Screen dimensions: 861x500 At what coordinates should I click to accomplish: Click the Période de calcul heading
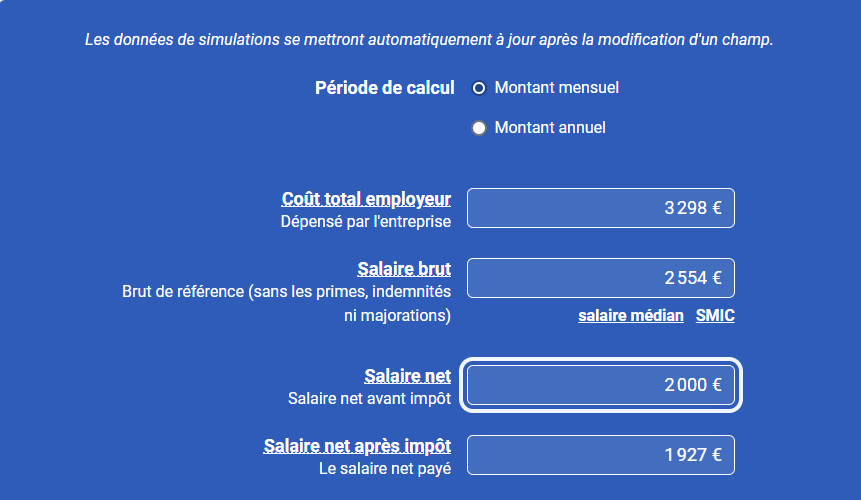[x=384, y=88]
